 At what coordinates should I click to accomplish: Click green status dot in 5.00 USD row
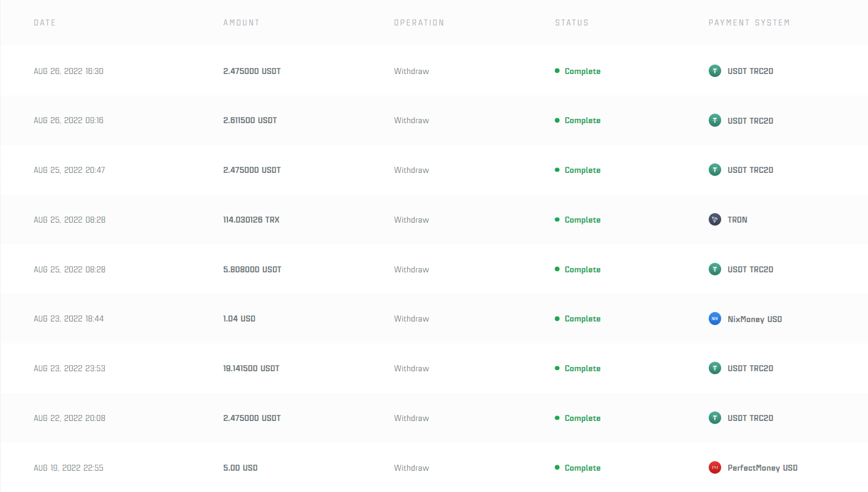click(557, 468)
